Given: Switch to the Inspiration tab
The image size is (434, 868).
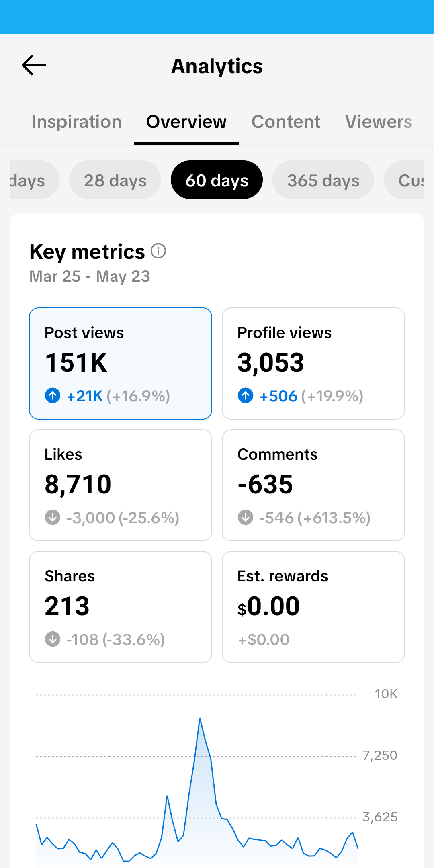Looking at the screenshot, I should [76, 122].
